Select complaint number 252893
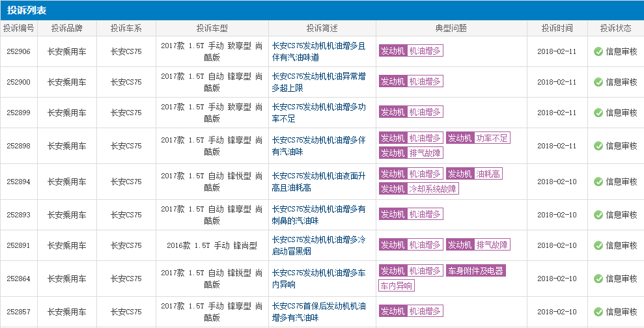This screenshot has height=328, width=644. point(18,215)
